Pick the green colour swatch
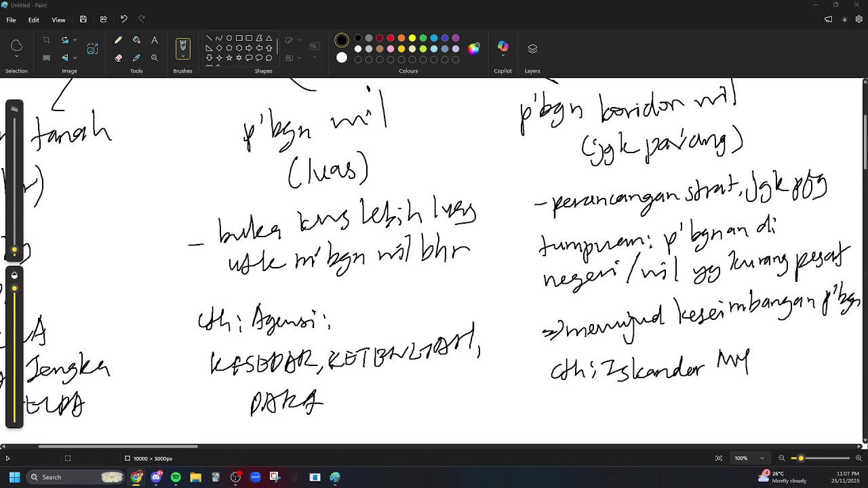 point(423,38)
